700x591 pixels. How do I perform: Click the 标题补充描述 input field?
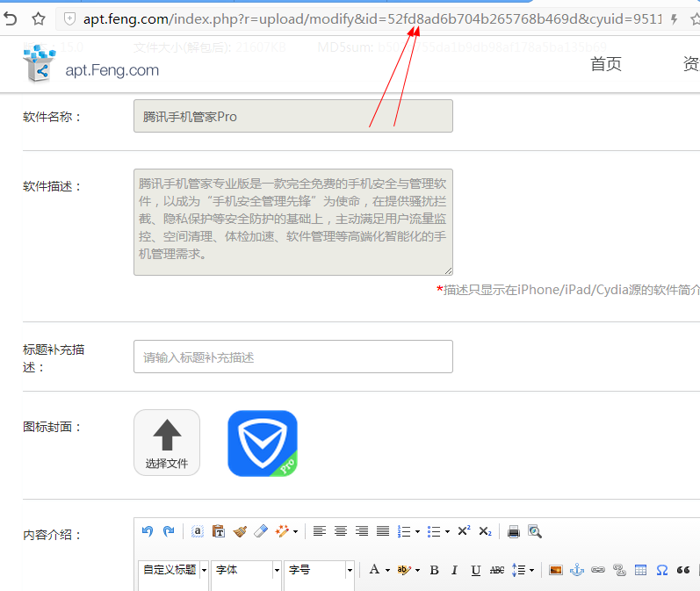tap(293, 357)
